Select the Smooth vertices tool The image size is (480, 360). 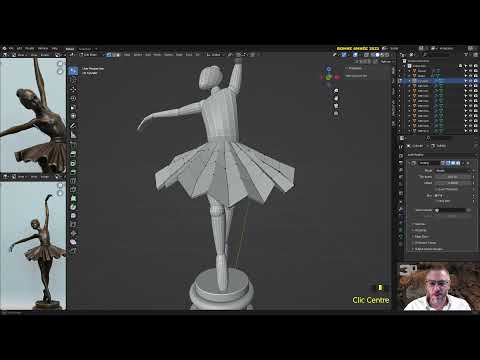click(73, 216)
